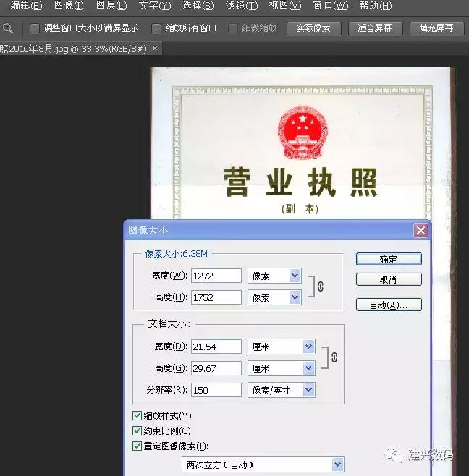Click document height field showing 29.67
469x476 pixels.
pyautogui.click(x=216, y=368)
